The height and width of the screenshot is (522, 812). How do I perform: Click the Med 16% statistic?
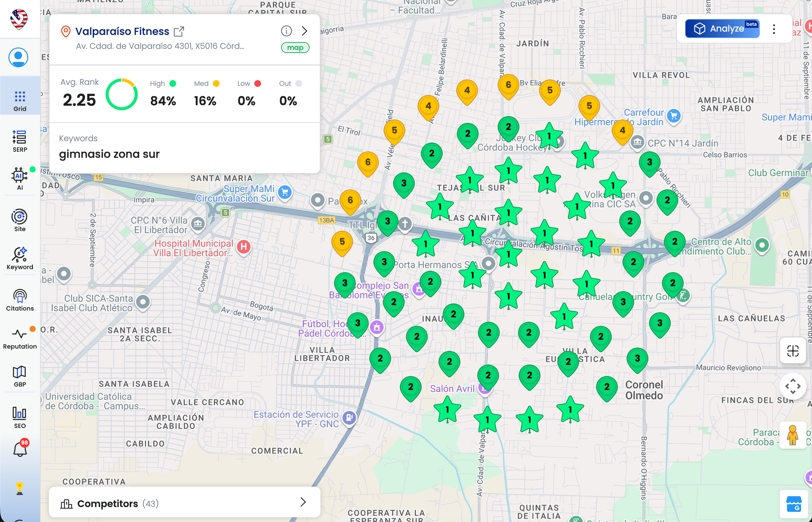pos(206,93)
